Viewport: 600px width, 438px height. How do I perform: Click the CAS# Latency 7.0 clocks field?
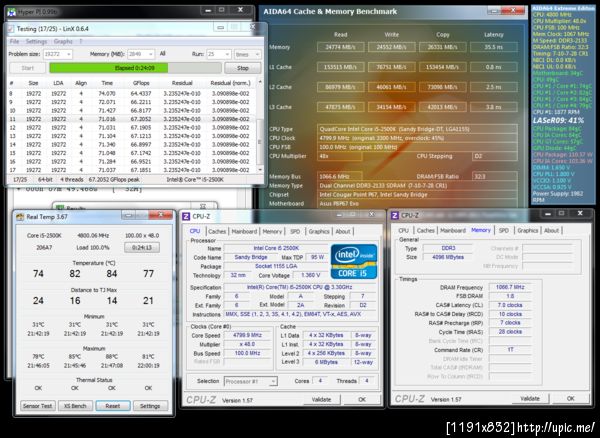[510, 305]
